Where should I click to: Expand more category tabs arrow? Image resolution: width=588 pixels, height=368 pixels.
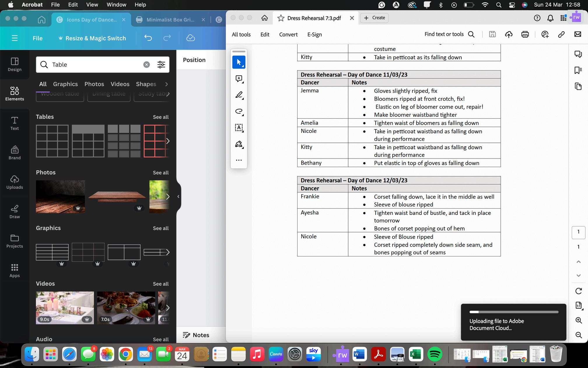coord(166,84)
